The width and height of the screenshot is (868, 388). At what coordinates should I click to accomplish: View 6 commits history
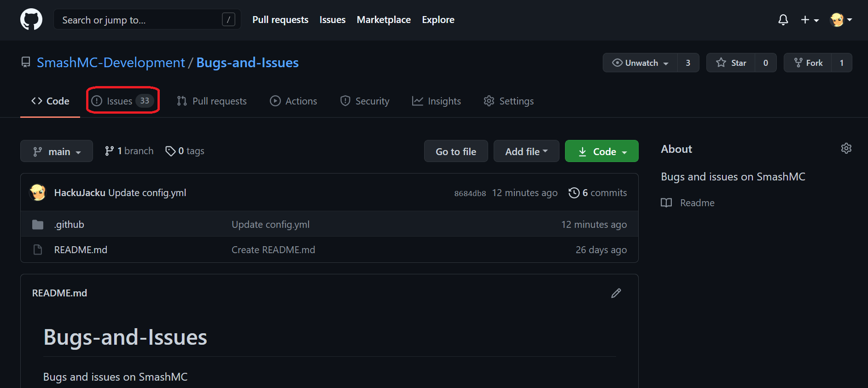click(598, 193)
